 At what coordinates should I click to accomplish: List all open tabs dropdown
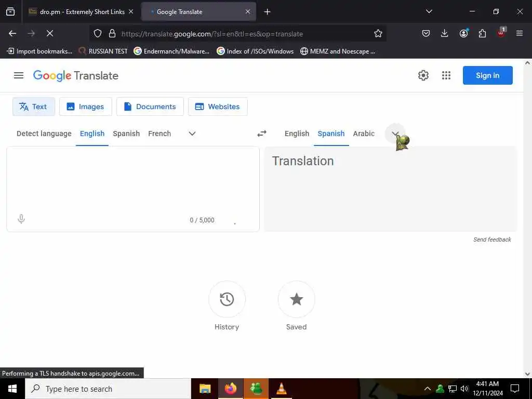coord(429,11)
